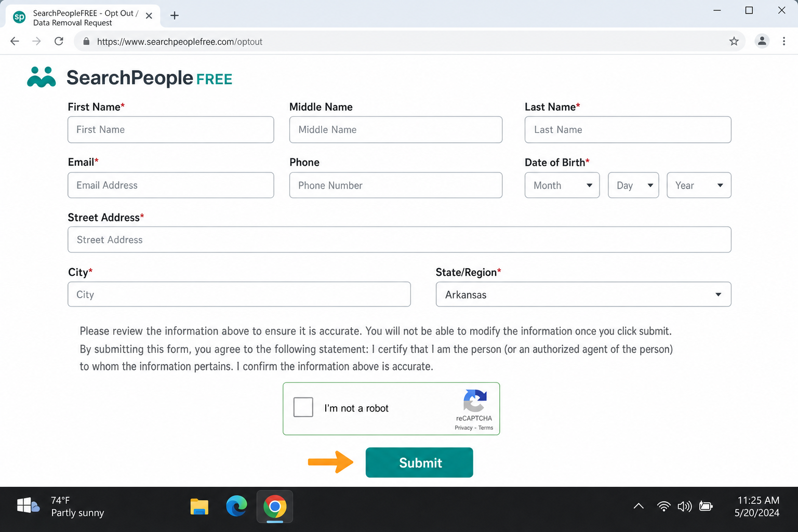Select the SearchPeopleFREE Opt Out browser tab
This screenshot has width=798, height=532.
coord(83,18)
